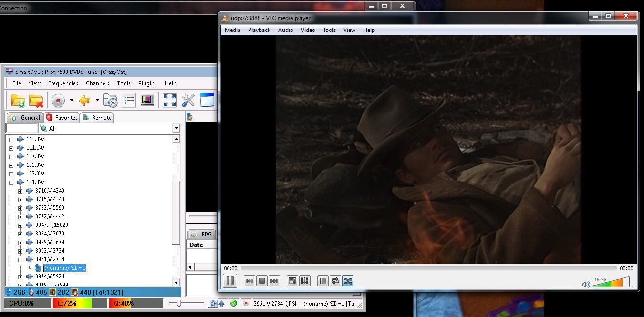Open the EPG tab
This screenshot has height=317, width=644.
201,234
